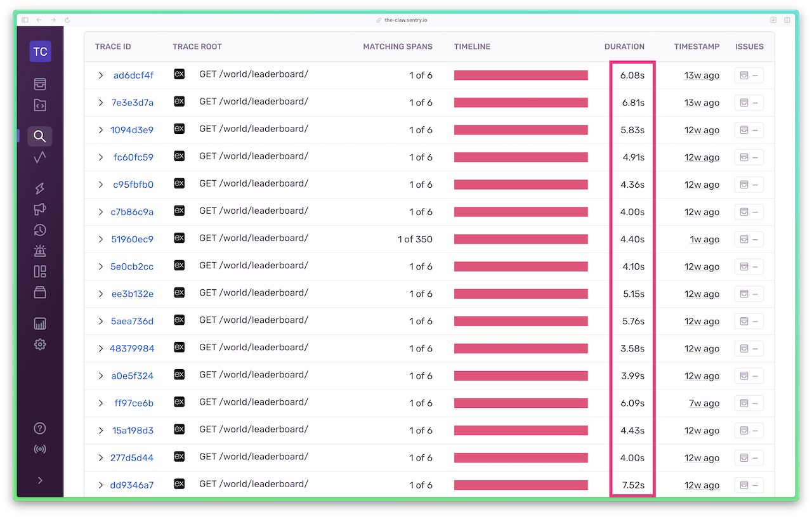Expand trace row fc60fc59
The height and width of the screenshot is (517, 812).
(100, 157)
